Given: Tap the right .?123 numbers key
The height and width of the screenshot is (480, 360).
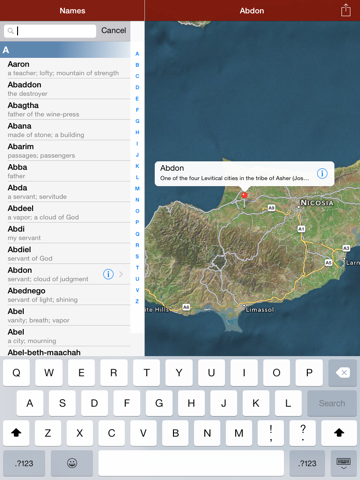Looking at the screenshot, I should (307, 463).
